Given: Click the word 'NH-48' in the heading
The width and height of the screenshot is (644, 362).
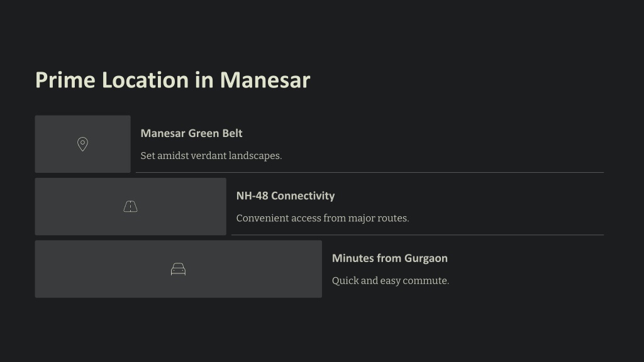Looking at the screenshot, I should click(252, 196).
